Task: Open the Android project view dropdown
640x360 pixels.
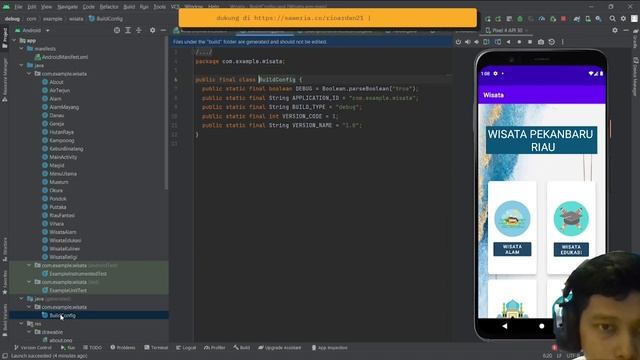Action: [32, 30]
